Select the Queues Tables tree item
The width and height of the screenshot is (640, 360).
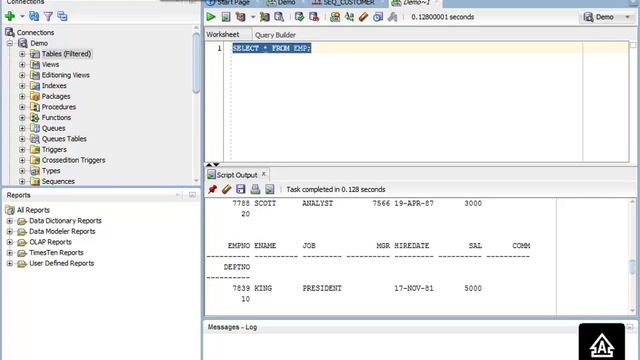[x=64, y=139]
